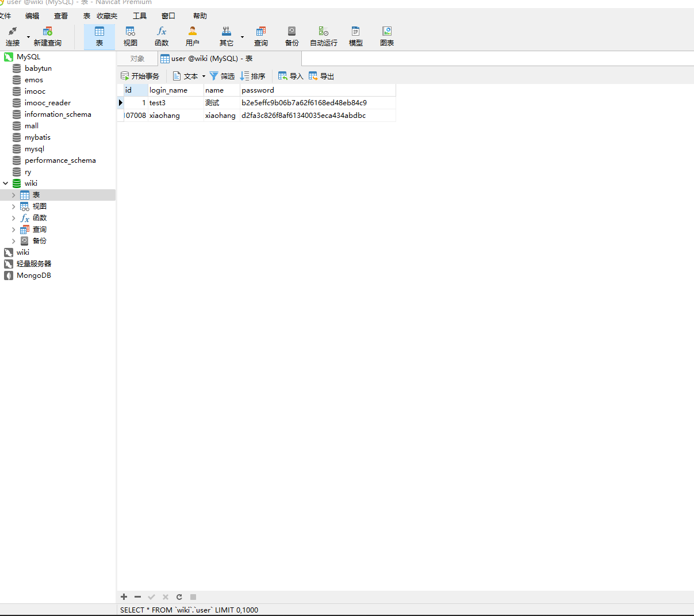Click the xiaohang login_name cell
This screenshot has width=694, height=616.
tap(176, 116)
